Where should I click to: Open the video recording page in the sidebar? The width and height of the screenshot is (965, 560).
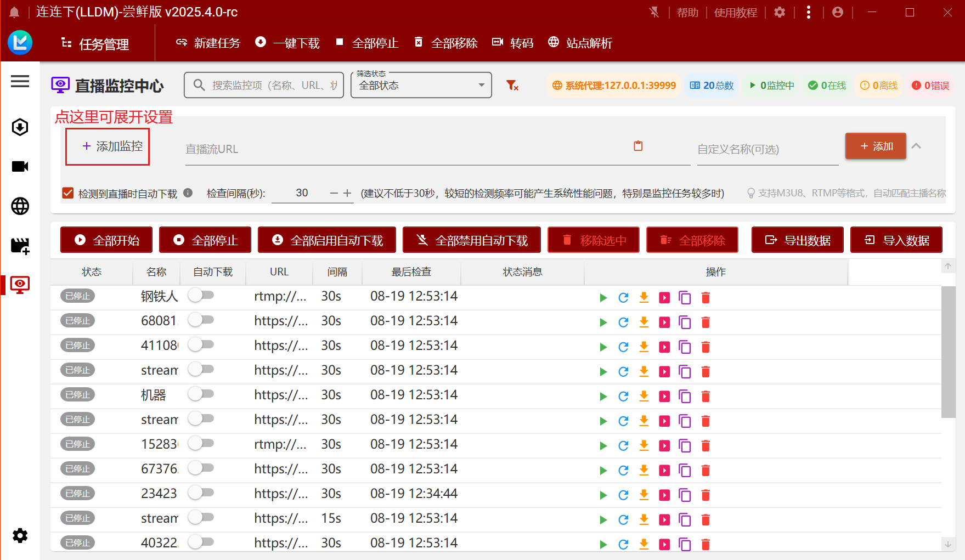[x=20, y=167]
